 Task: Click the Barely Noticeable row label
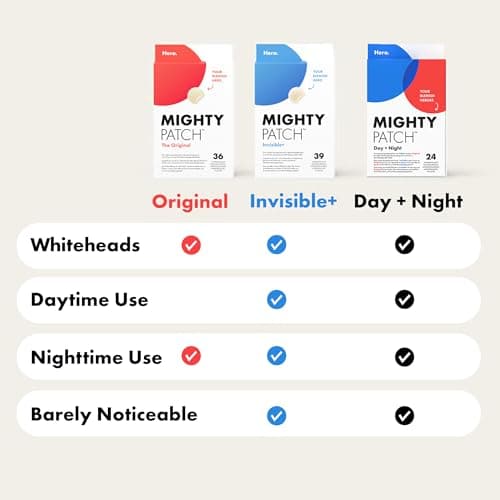pos(114,415)
